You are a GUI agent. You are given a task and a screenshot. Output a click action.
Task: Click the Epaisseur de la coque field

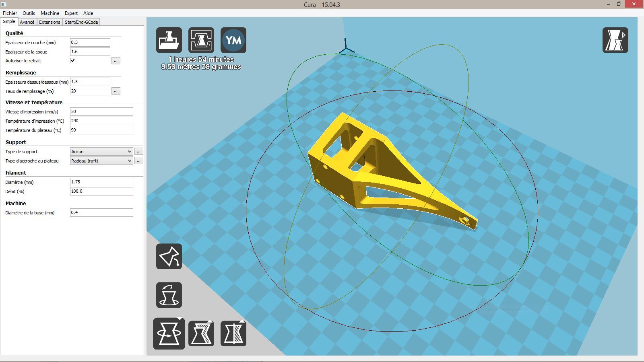pyautogui.click(x=90, y=51)
